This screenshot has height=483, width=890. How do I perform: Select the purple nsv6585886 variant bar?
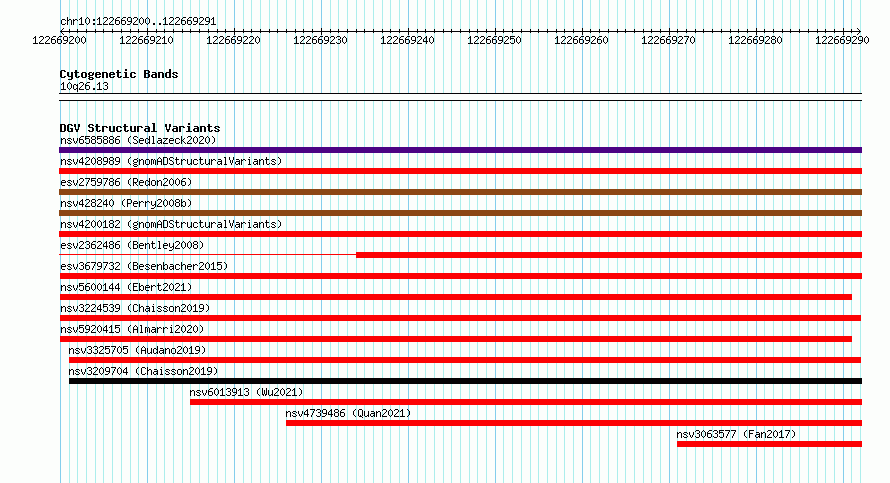[460, 150]
